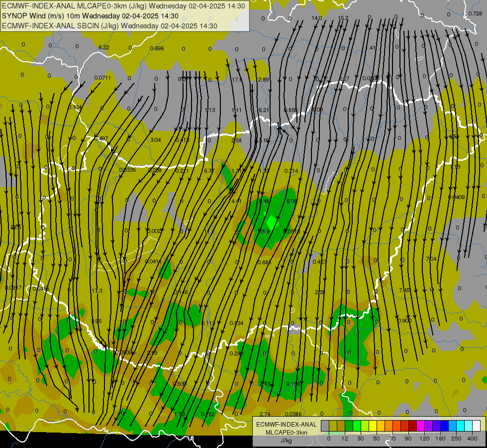Click the map value '3.04'

tap(156, 140)
